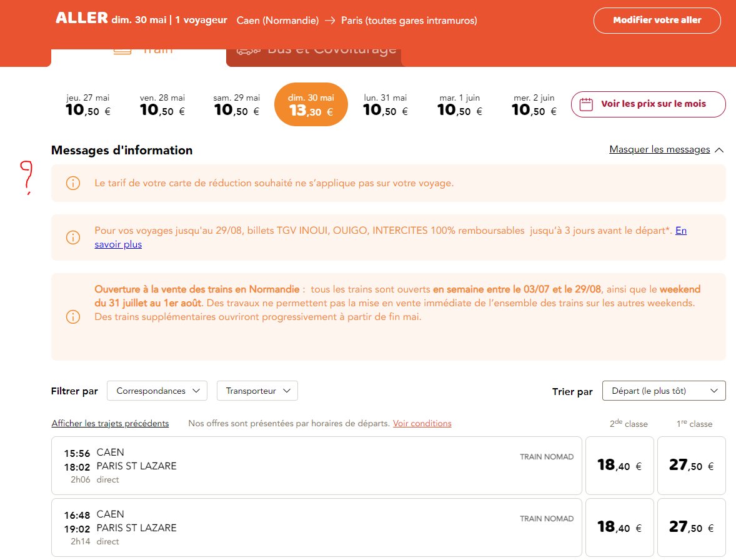Choose 27,50 € 1re classe for 15:56 train
Image resolution: width=736 pixels, height=560 pixels.
click(x=692, y=466)
